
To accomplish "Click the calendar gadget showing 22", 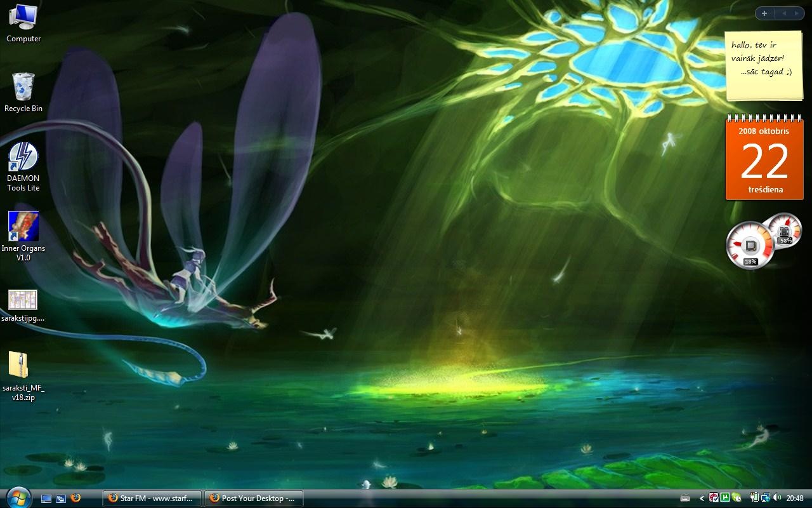I will [x=764, y=157].
